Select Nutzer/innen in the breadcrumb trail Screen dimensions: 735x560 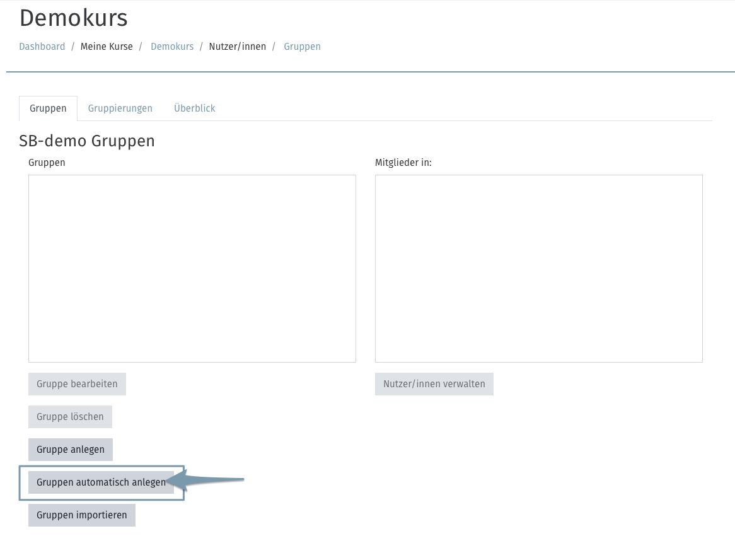click(238, 47)
